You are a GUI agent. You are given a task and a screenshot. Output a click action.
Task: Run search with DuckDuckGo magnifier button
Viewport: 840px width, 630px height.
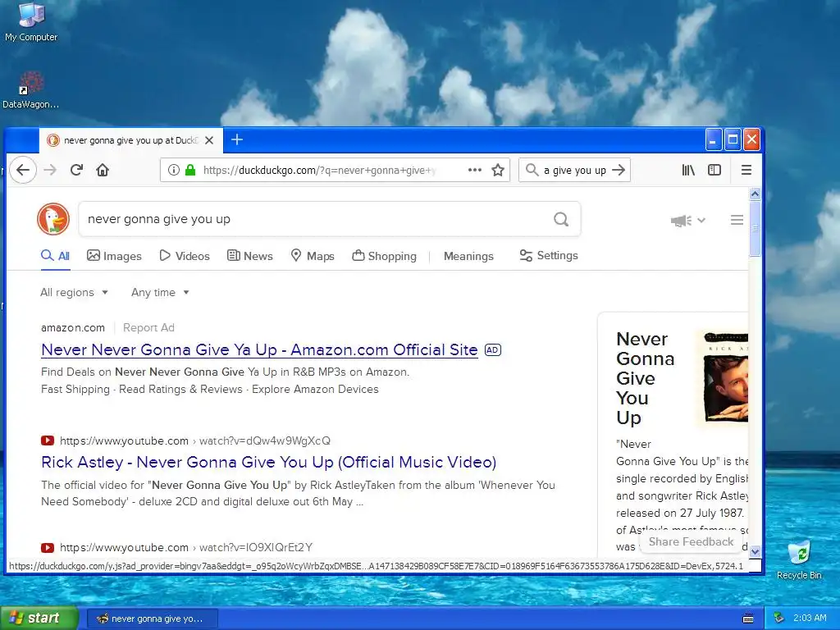coord(561,219)
